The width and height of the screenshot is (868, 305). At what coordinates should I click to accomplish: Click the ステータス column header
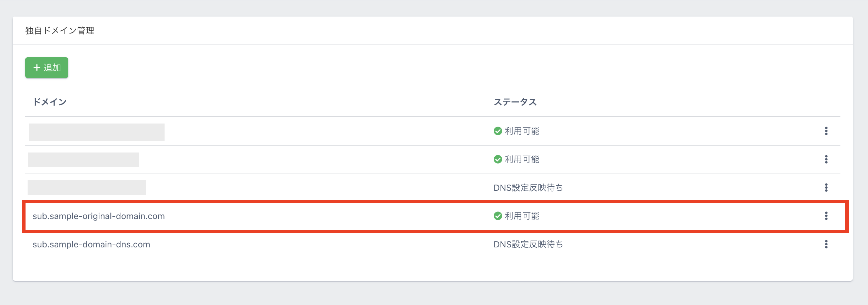coord(515,102)
